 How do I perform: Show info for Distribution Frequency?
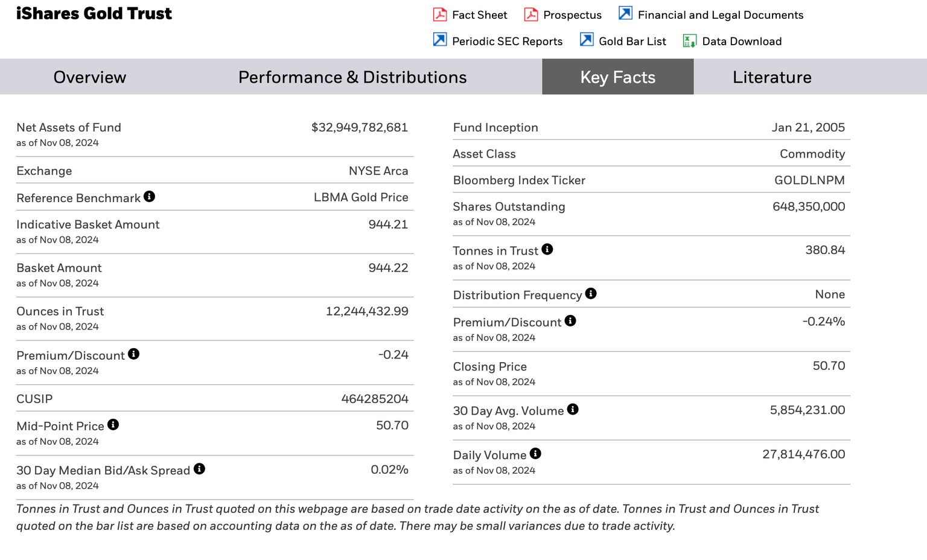[x=591, y=293]
